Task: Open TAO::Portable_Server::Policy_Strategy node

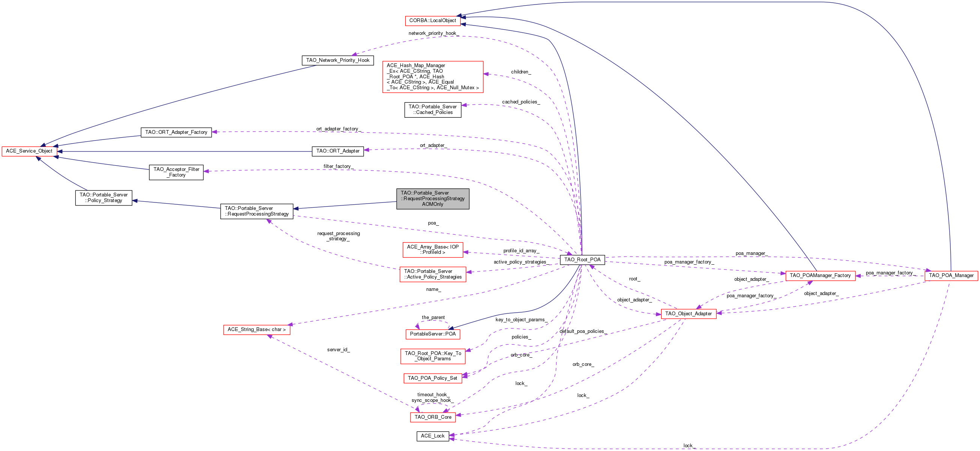Action: tap(104, 198)
